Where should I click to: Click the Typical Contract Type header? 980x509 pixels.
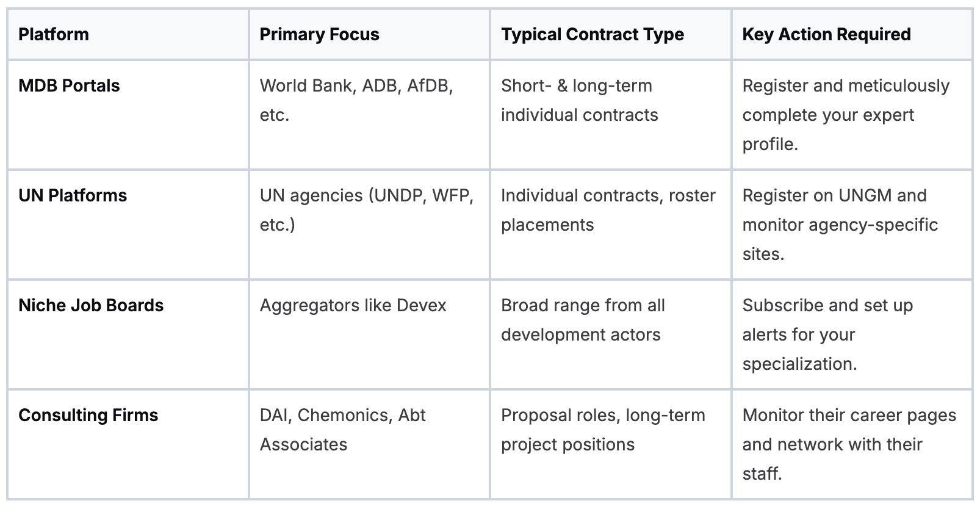click(x=592, y=35)
